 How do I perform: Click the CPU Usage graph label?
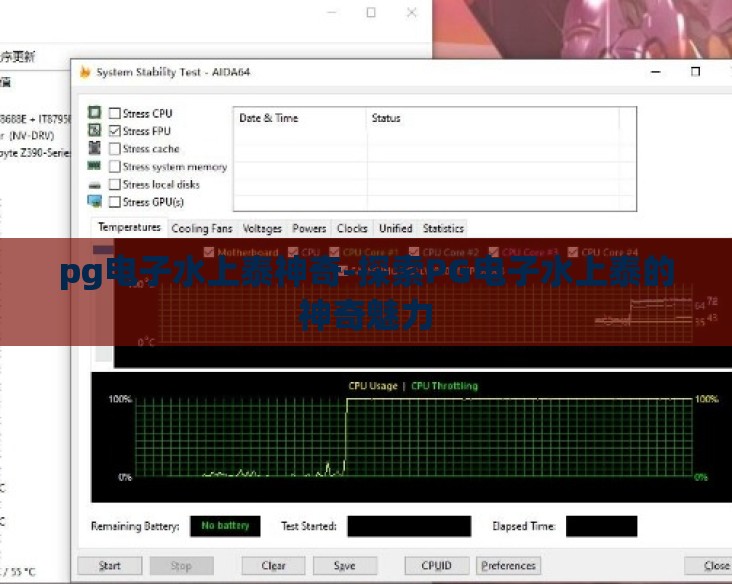pos(373,386)
